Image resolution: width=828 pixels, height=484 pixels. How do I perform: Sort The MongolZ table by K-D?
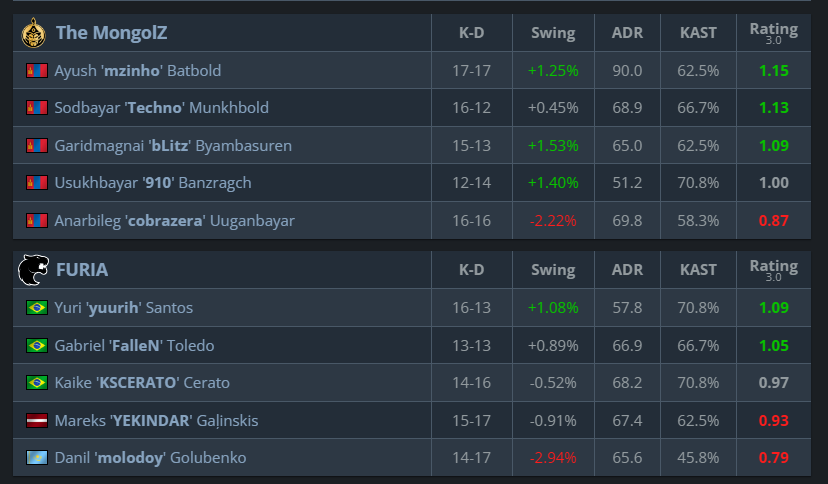click(x=472, y=33)
